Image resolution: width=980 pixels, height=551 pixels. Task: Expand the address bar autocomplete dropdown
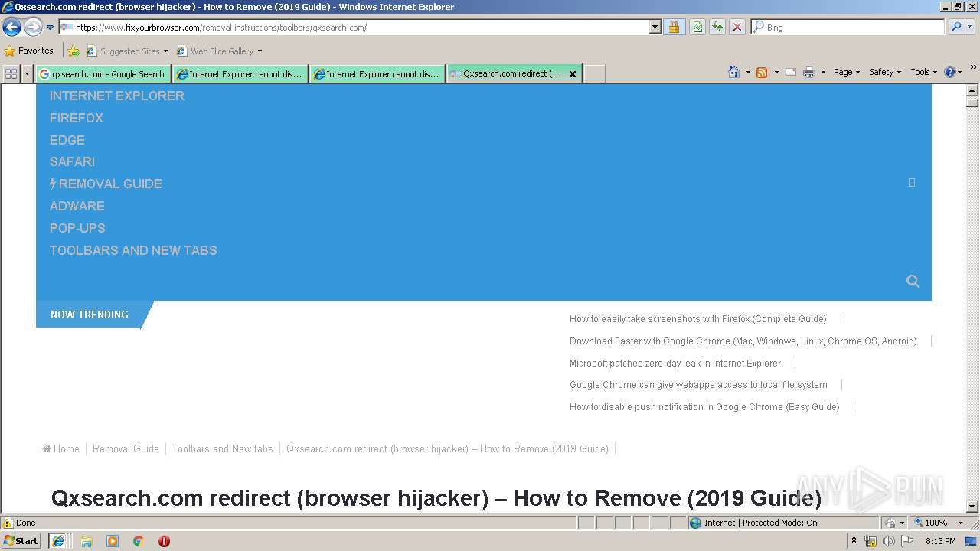(655, 28)
